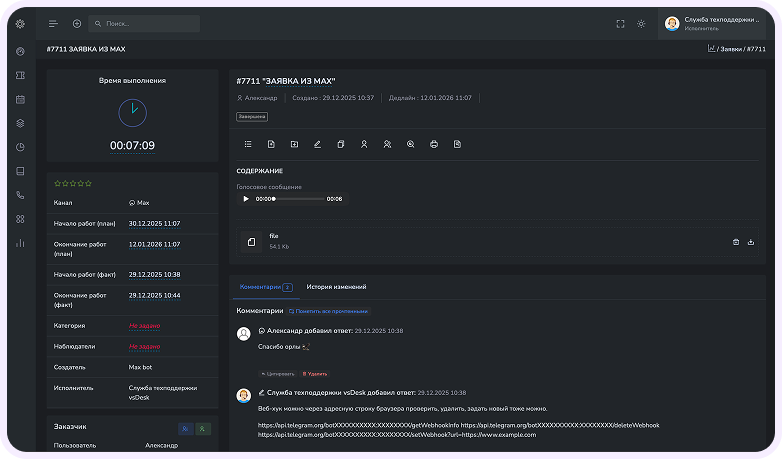Open the calendar section in the left sidebar
This screenshot has width=782, height=459.
(x=20, y=99)
